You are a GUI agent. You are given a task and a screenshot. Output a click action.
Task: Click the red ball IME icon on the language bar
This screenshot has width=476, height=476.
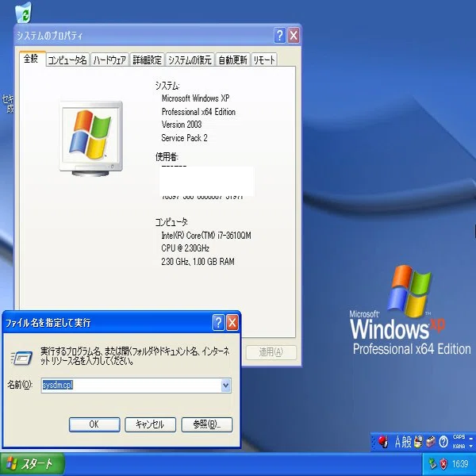383,442
